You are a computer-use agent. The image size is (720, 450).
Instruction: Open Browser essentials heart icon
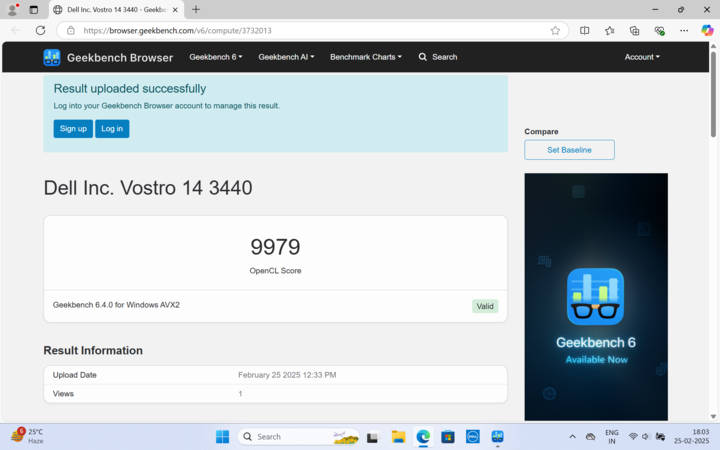[x=659, y=30]
